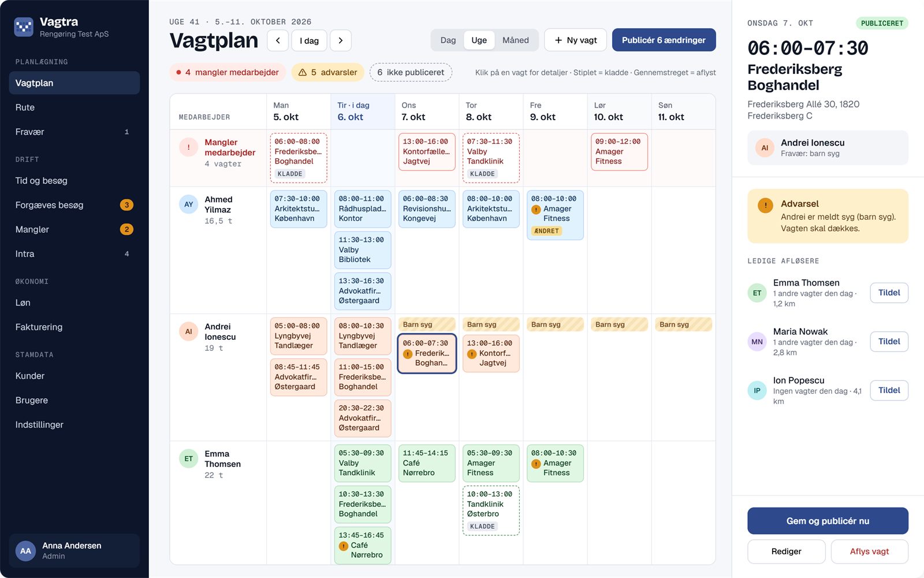Toggle the 4 mangler medarbejder filter
Viewport: 924px width, 578px height.
coord(228,72)
